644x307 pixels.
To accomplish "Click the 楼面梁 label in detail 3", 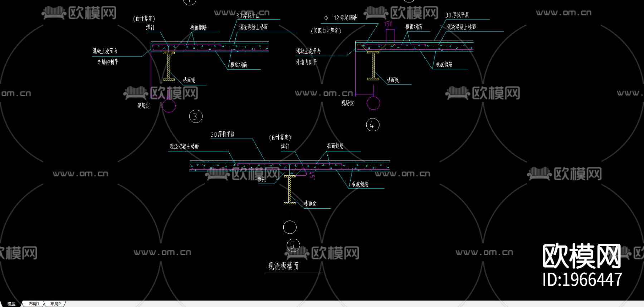I will (x=189, y=80).
